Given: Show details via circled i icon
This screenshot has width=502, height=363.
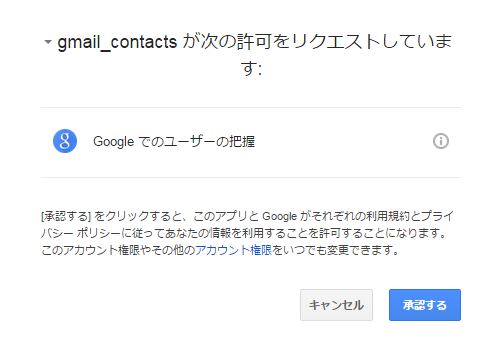Looking at the screenshot, I should coord(441,141).
